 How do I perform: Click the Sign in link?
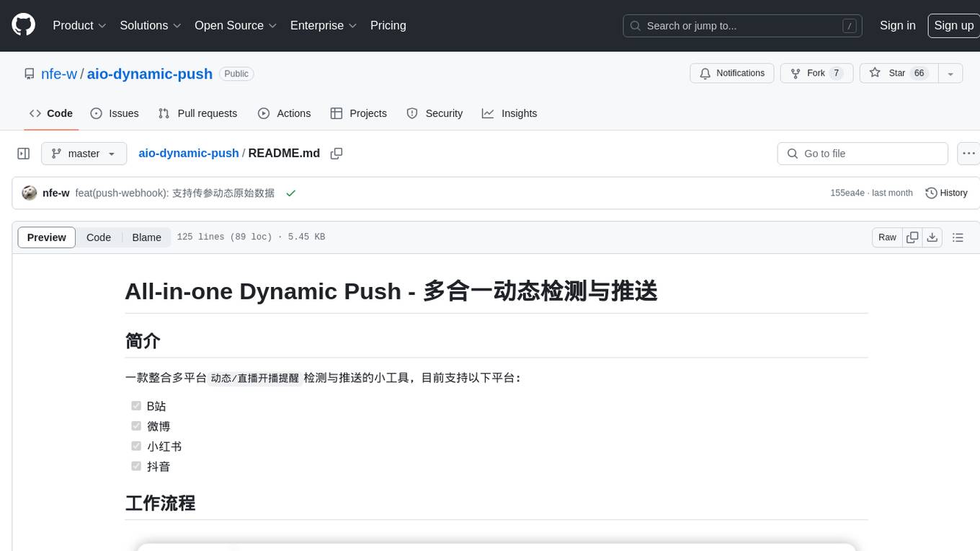point(897,25)
